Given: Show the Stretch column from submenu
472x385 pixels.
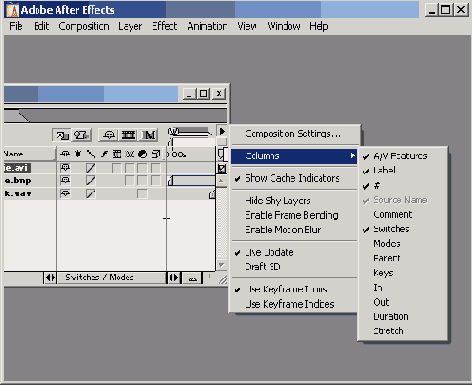Looking at the screenshot, I should pyautogui.click(x=402, y=331).
